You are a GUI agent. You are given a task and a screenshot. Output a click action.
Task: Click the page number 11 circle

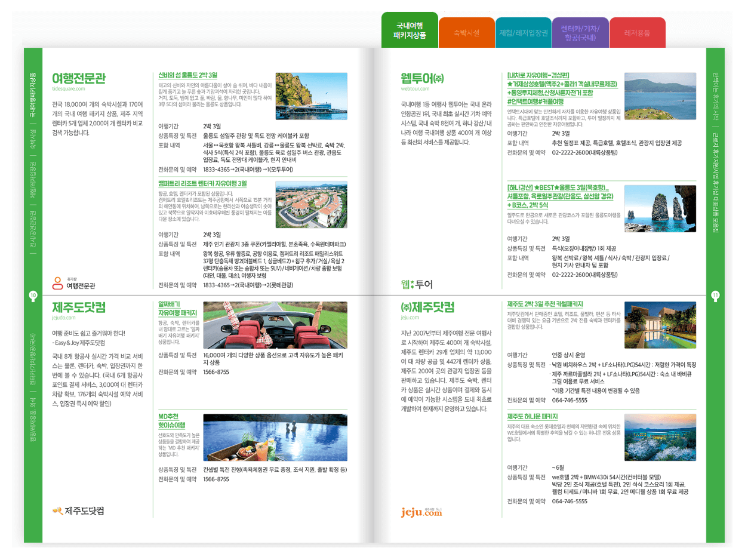tap(715, 295)
